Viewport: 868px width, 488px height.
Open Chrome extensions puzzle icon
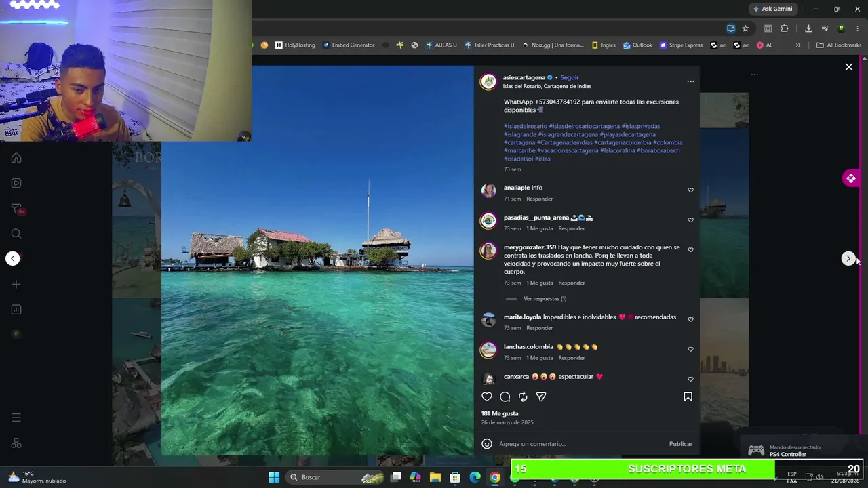[x=785, y=28]
